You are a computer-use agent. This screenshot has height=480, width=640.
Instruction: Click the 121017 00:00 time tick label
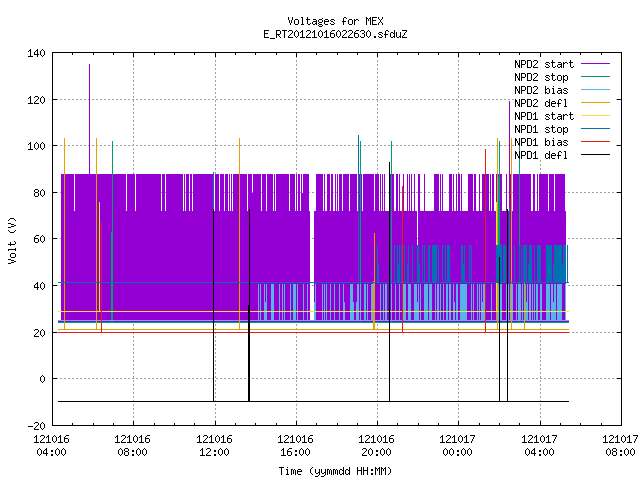pyautogui.click(x=458, y=446)
